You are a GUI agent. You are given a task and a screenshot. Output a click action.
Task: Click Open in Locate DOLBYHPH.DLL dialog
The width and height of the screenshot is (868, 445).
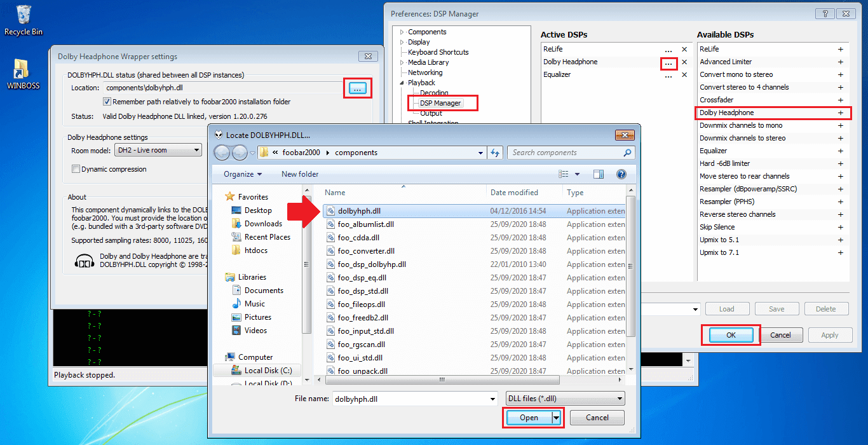pos(529,418)
